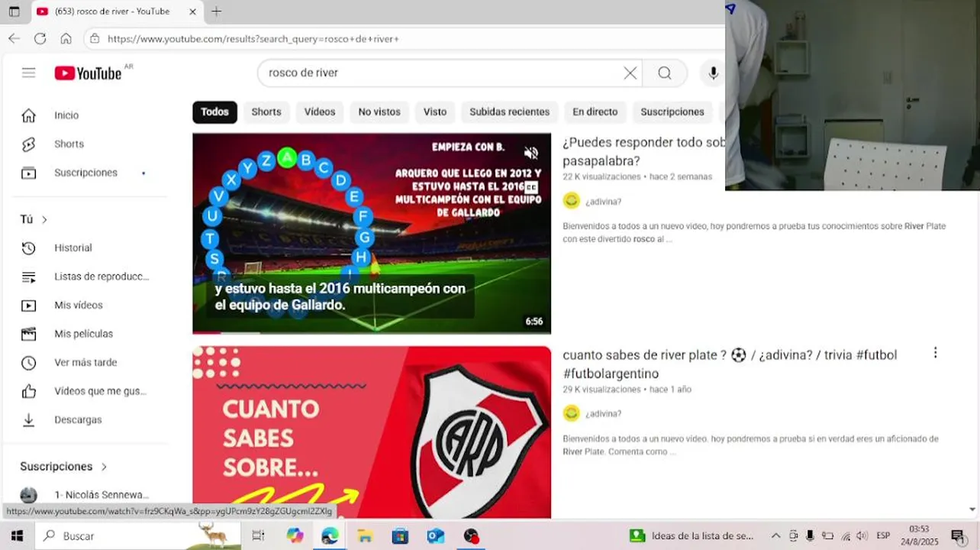
Task: Open Microsoft Store from the taskbar
Action: [400, 536]
